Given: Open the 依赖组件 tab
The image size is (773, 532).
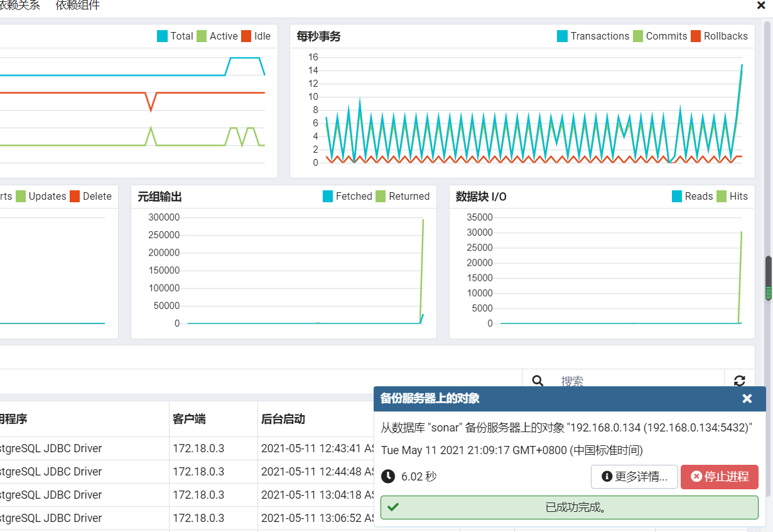Looking at the screenshot, I should click(77, 6).
